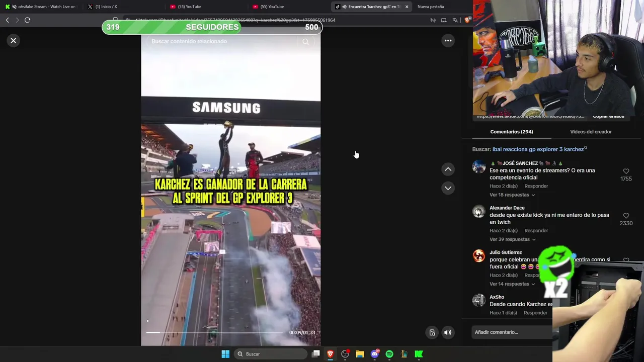This screenshot has height=362, width=644.
Task: Open the 'Alexander Dace' username link
Action: [x=507, y=208]
